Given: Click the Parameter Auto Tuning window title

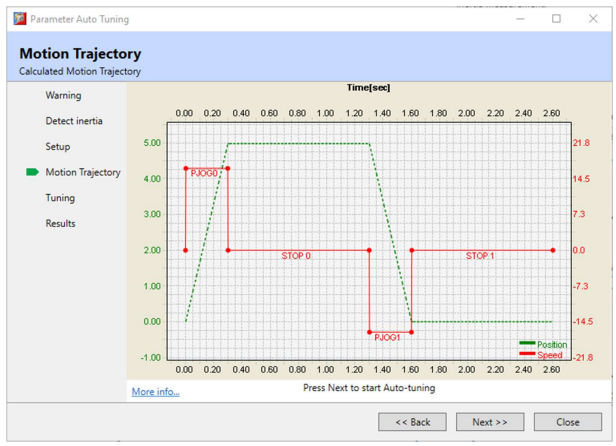Looking at the screenshot, I should (79, 19).
